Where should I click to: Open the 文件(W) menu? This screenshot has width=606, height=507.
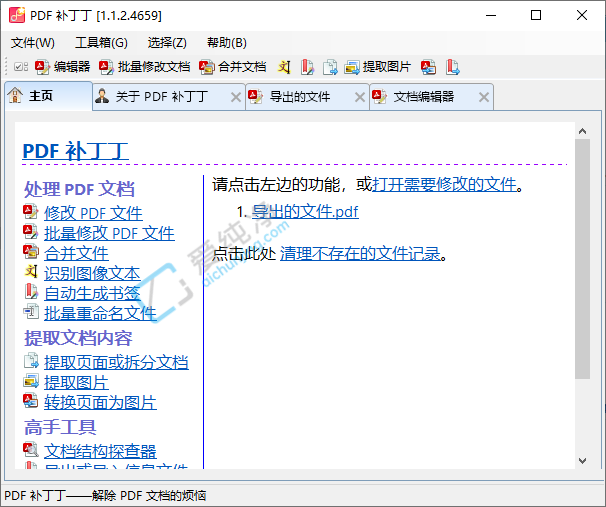(33, 43)
